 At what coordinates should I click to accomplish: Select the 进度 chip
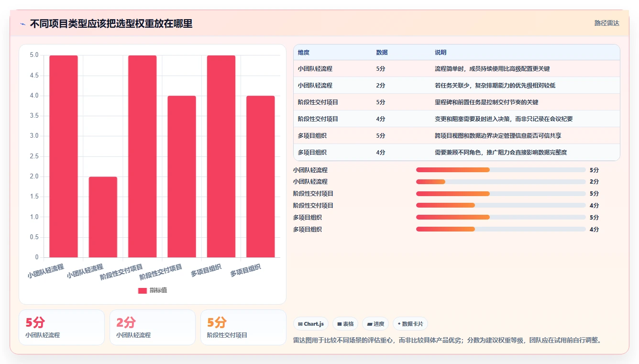375,324
